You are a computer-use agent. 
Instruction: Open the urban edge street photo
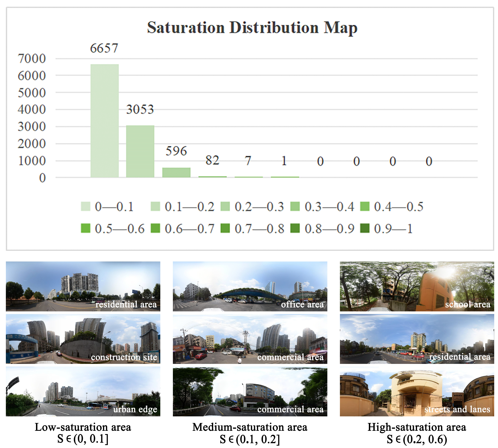click(x=83, y=391)
